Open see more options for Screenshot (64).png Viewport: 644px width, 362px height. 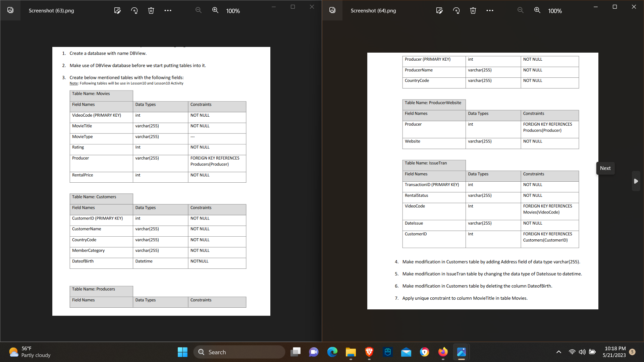point(490,10)
